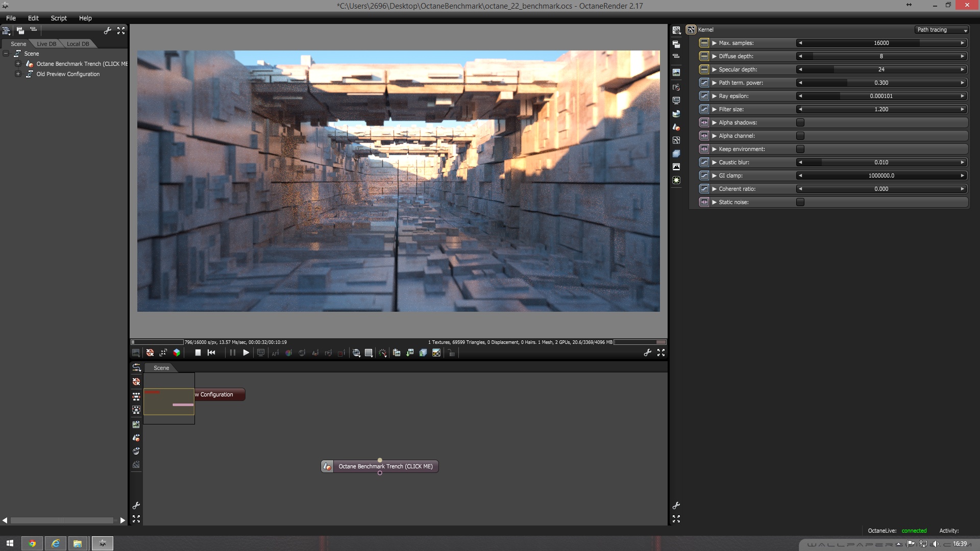Click the copy render to clipboard icon
Screen dimensions: 980x551
397,353
